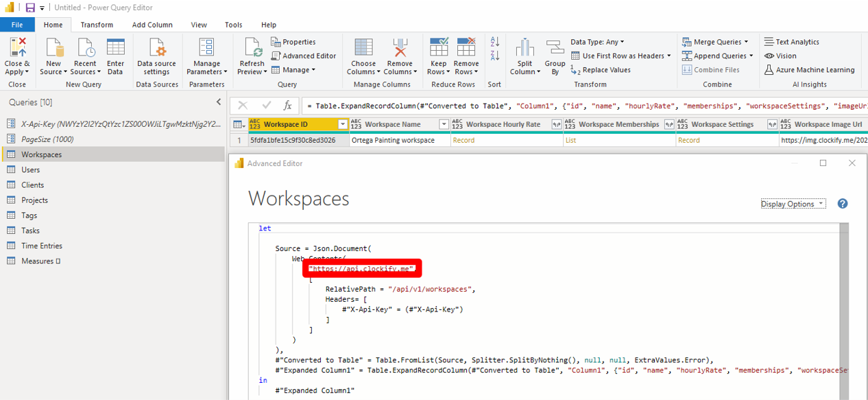Screen dimensions: 868x400
Task: Click the Replace Values button
Action: [601, 69]
